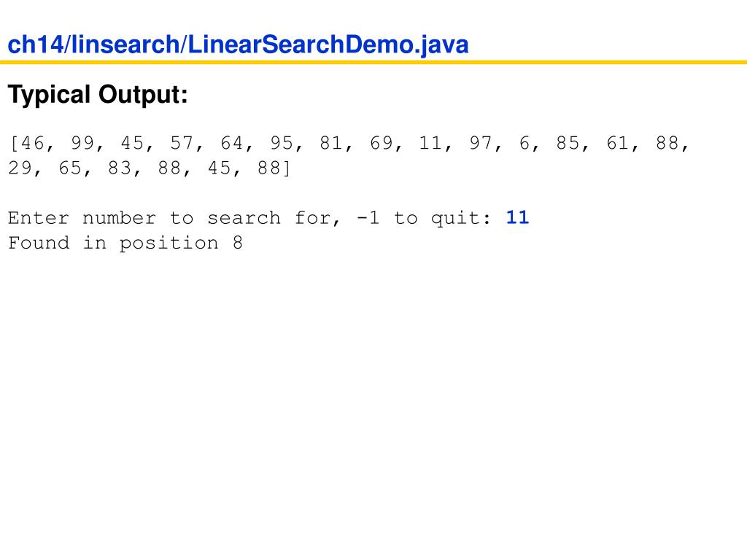Click the Typical Output heading

(x=98, y=94)
